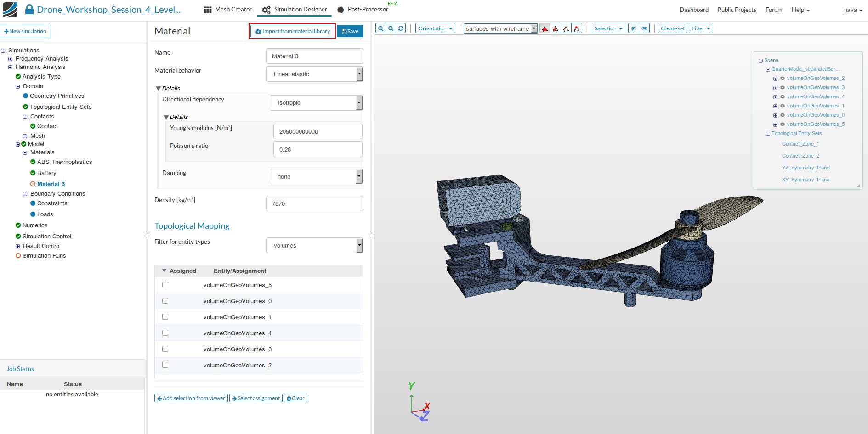Image resolution: width=868 pixels, height=434 pixels.
Task: Open ABS Thermoplastics material in tree
Action: point(65,162)
